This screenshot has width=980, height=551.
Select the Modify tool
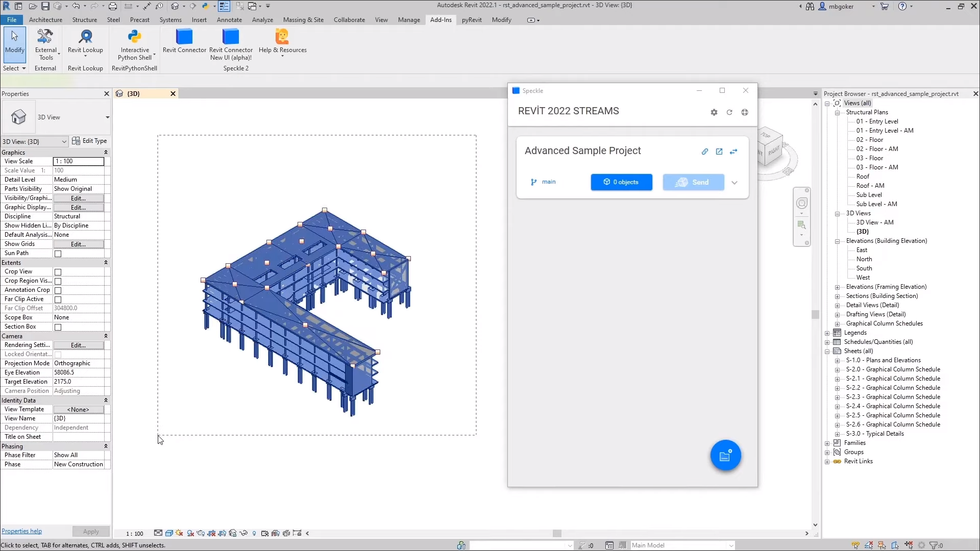coord(15,45)
